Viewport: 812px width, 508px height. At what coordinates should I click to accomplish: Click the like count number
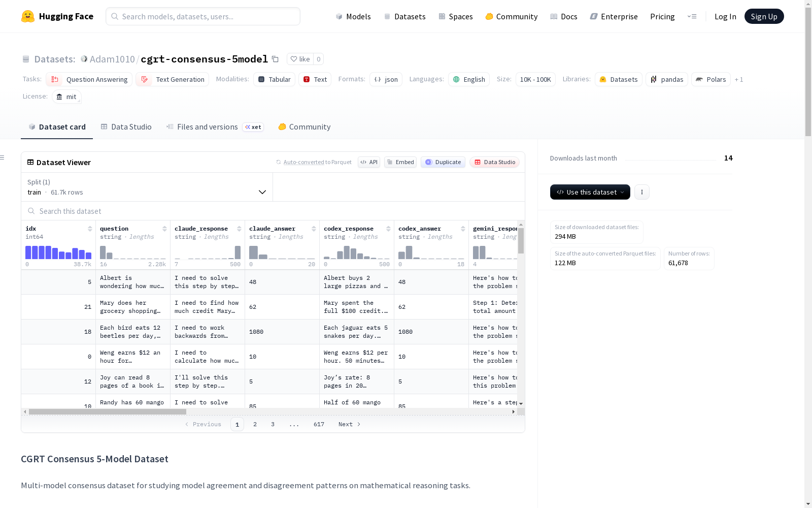318,59
